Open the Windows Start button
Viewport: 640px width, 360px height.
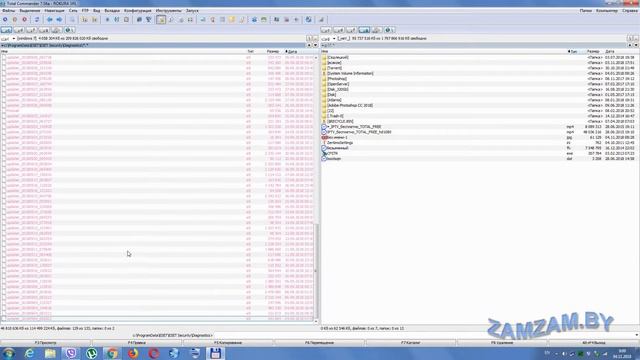(x=9, y=353)
